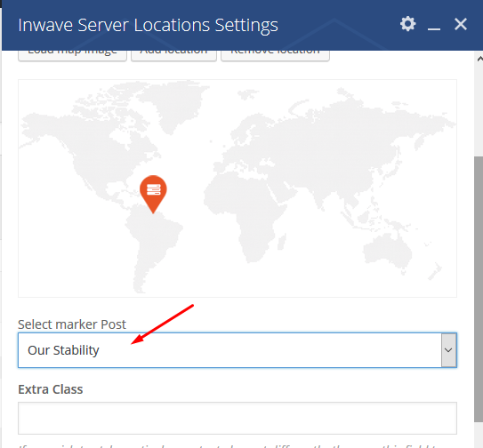
Task: Click the scrollbar up arrow
Action: 479,59
